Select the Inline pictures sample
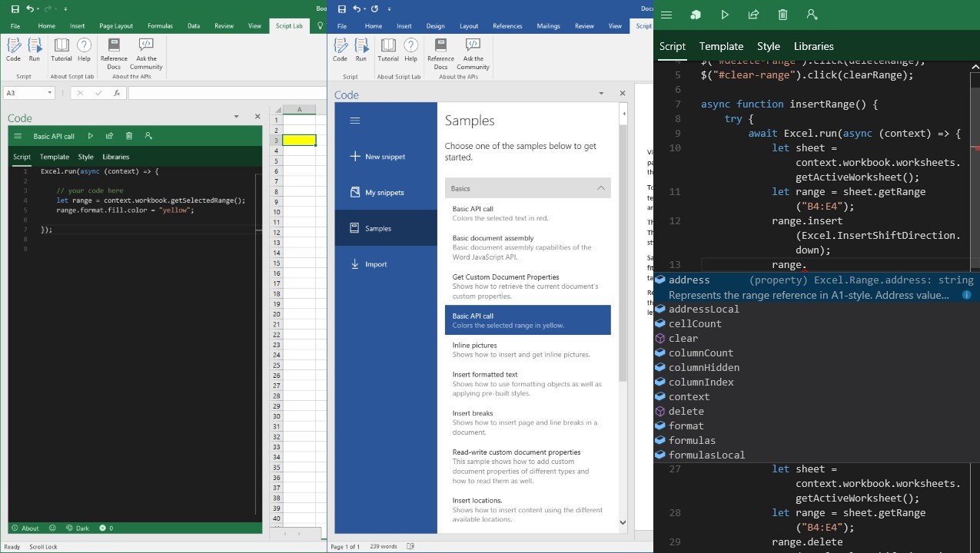 527,349
